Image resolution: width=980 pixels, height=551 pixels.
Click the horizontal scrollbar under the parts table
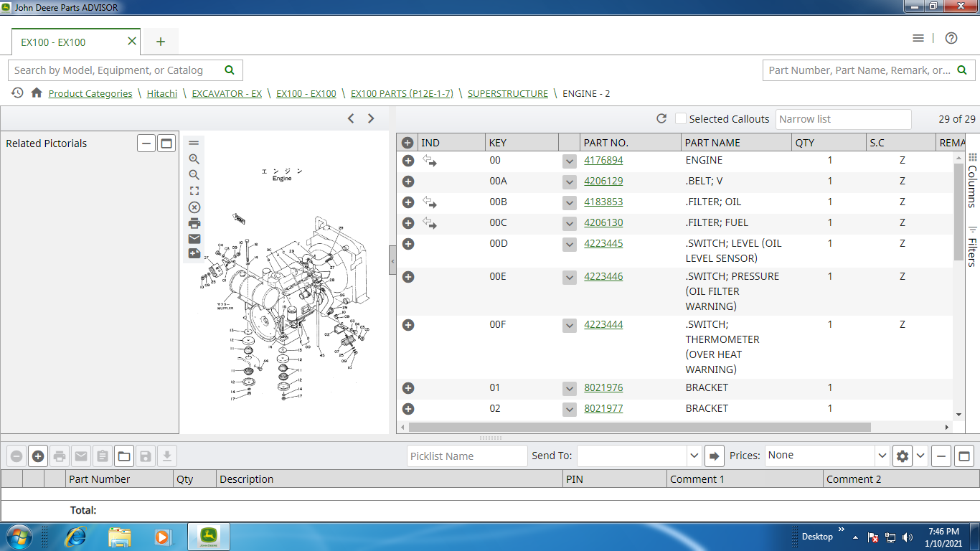tap(639, 427)
